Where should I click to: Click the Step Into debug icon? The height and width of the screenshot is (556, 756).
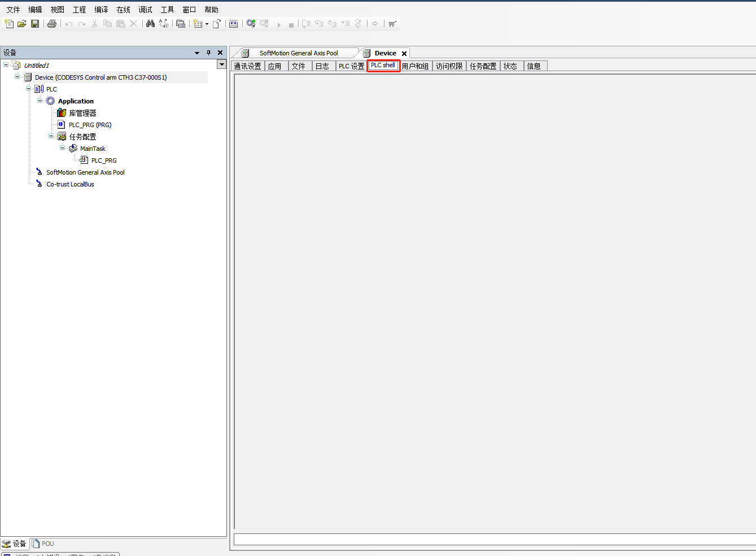[x=319, y=24]
